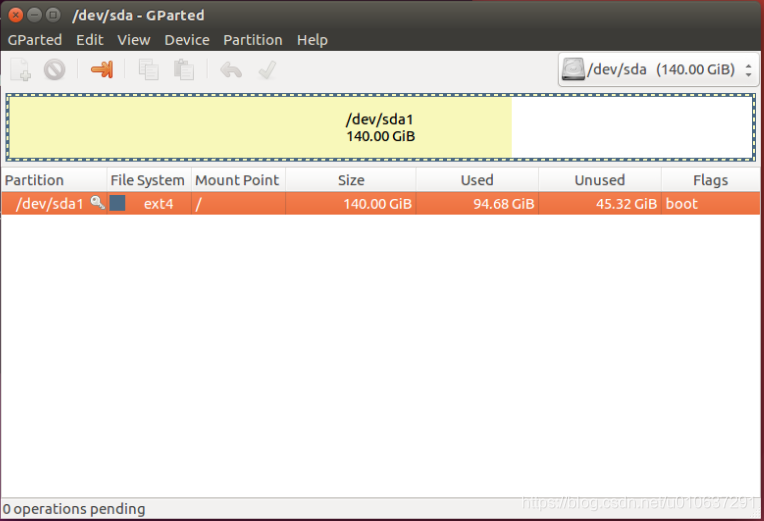Click the New partition toolbar icon
The width and height of the screenshot is (764, 521).
20,70
